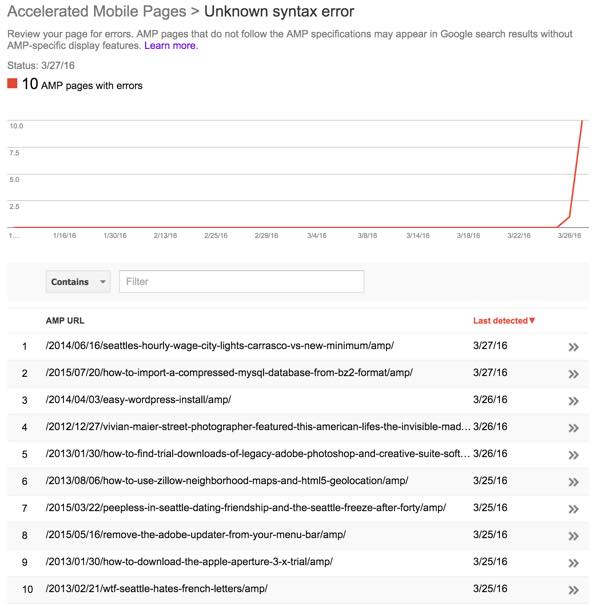
Task: Open the wtf-seattle-hates-french-letters URL
Action: point(156,588)
